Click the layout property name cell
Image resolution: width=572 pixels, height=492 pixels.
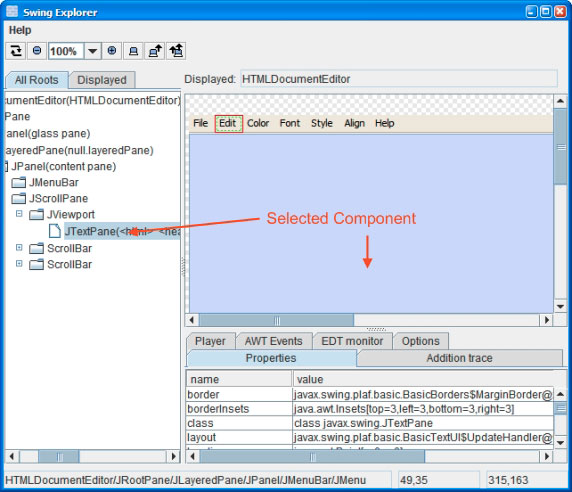coord(239,437)
